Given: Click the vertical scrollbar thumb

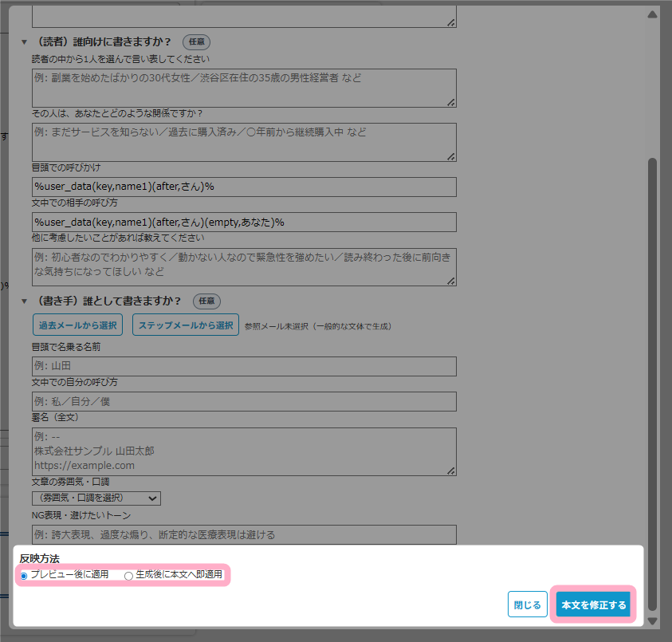Looking at the screenshot, I should point(652,383).
